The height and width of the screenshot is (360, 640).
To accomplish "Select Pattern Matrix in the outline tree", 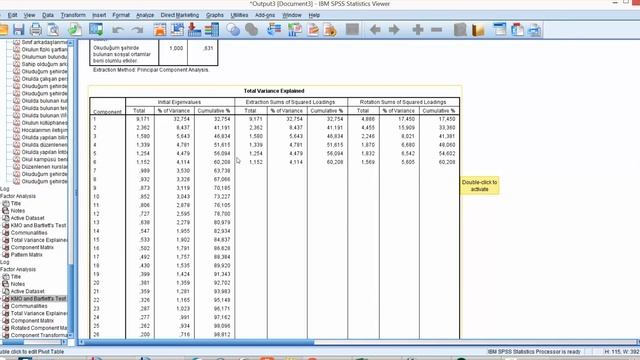I will (26, 255).
